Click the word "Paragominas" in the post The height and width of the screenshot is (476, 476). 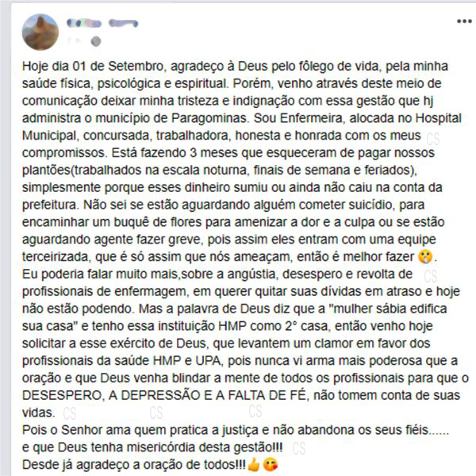tap(209, 118)
